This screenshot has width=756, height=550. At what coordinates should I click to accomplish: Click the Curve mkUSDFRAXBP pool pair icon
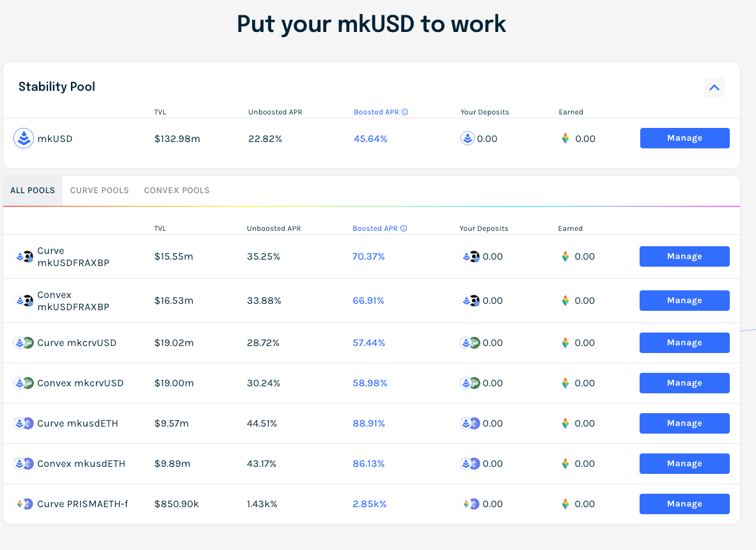24,256
